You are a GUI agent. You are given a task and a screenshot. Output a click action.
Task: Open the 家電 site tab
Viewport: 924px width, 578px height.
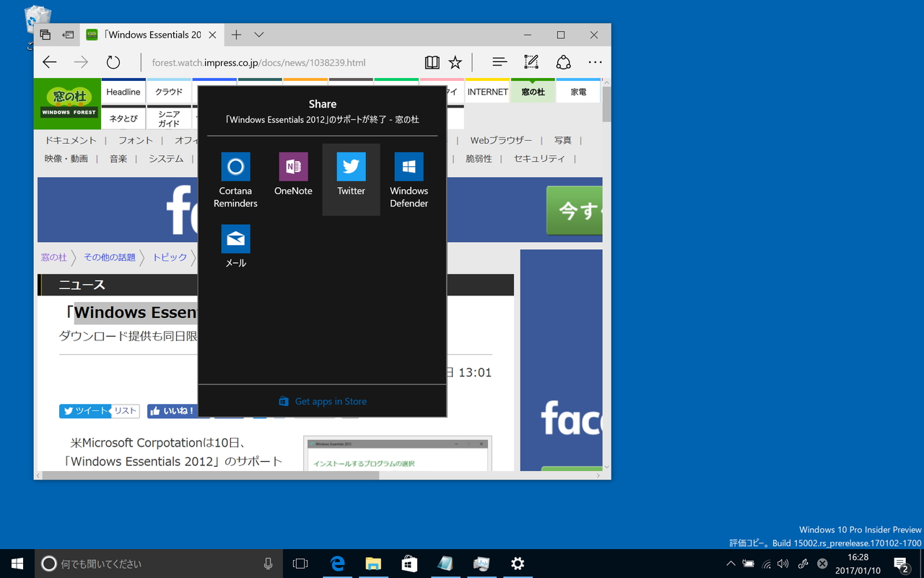tap(578, 92)
